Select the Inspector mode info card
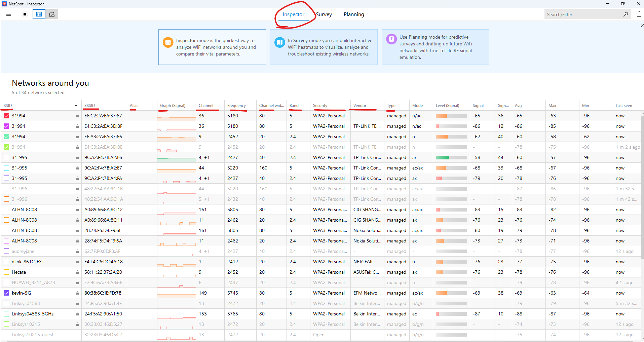Screen dimensions: 644x342 click(x=212, y=47)
